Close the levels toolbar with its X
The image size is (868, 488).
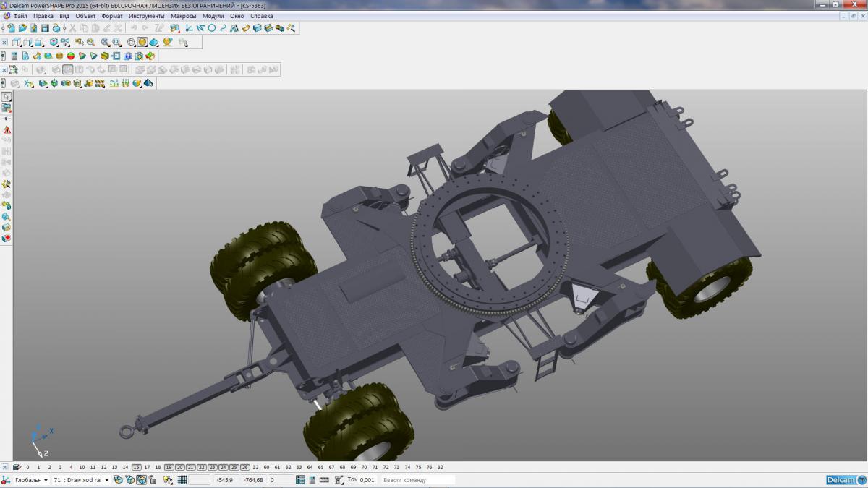coord(4,467)
